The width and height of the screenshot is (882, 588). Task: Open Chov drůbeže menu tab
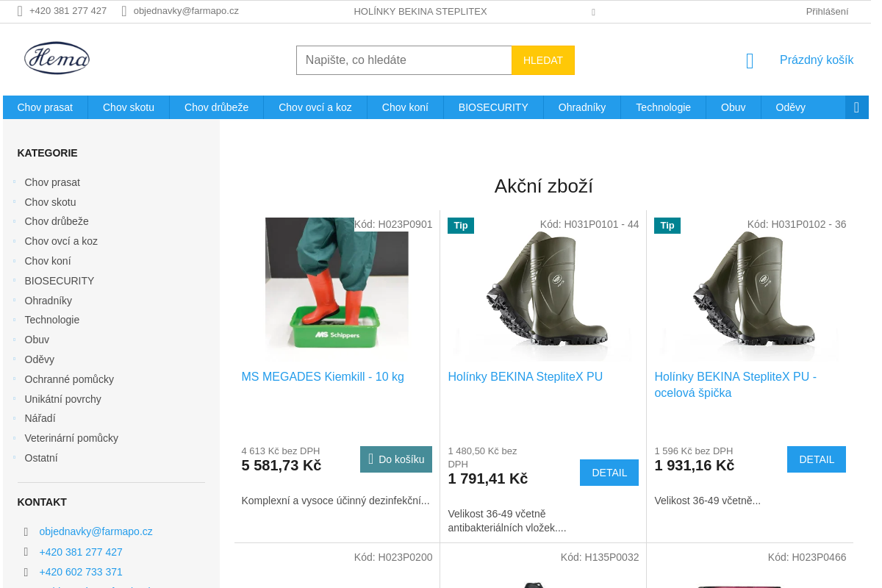[x=216, y=107]
